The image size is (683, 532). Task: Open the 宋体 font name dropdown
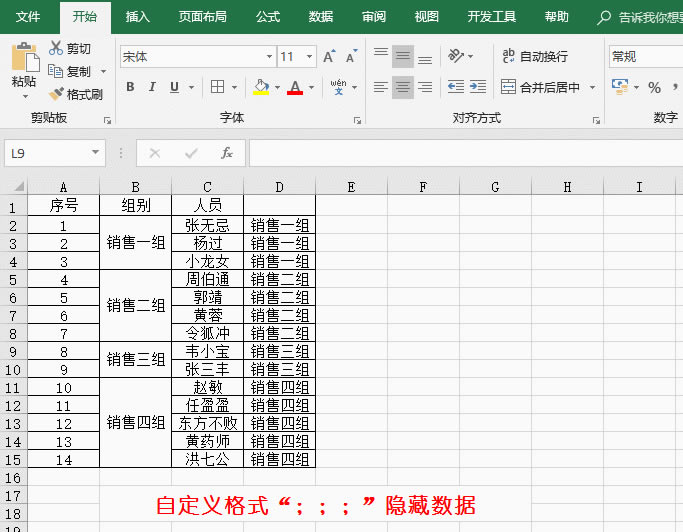click(x=269, y=56)
